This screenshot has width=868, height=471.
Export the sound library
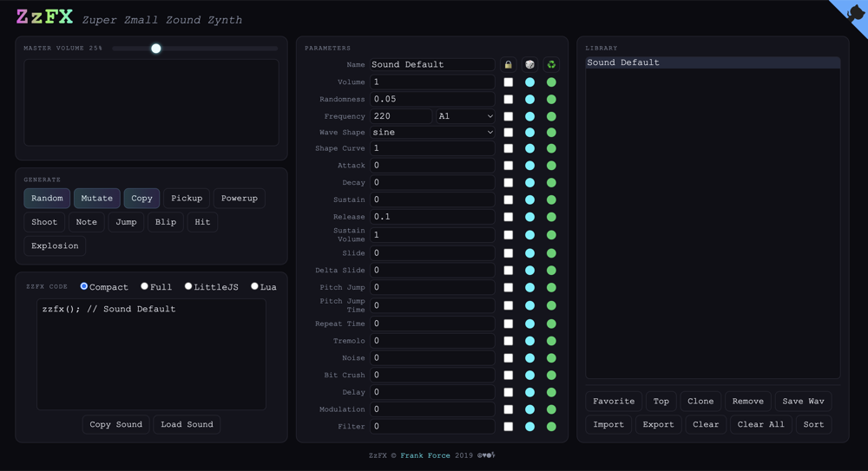(658, 424)
